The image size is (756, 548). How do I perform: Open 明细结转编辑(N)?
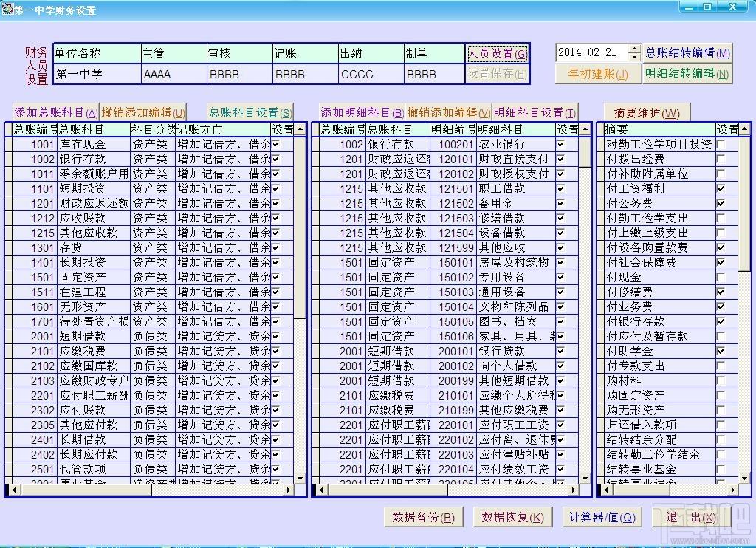(x=687, y=74)
